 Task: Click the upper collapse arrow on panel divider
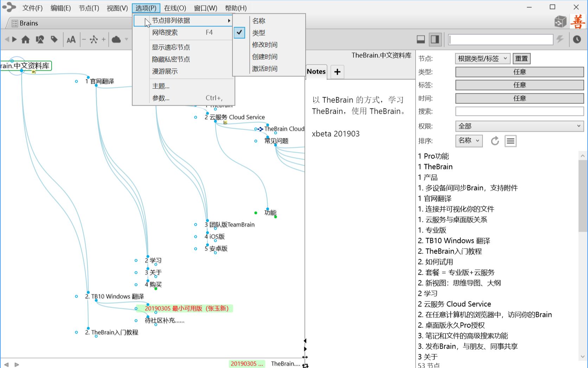click(x=305, y=341)
